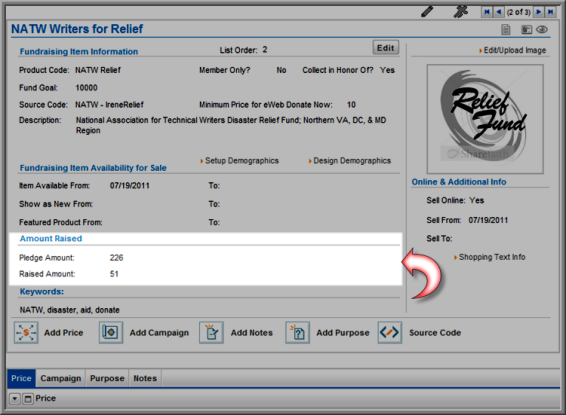The image size is (566, 415).
Task: Click the Online & Additional Info heading
Action: 459,182
